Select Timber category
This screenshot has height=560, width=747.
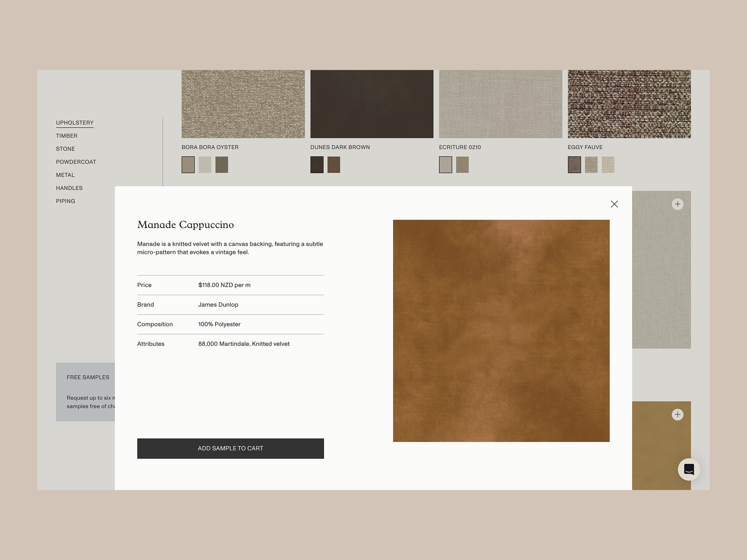(x=67, y=136)
